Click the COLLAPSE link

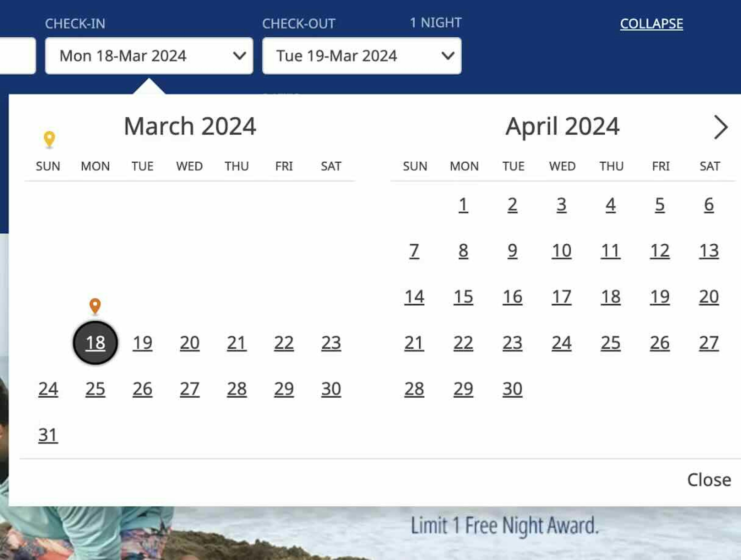pos(651,24)
